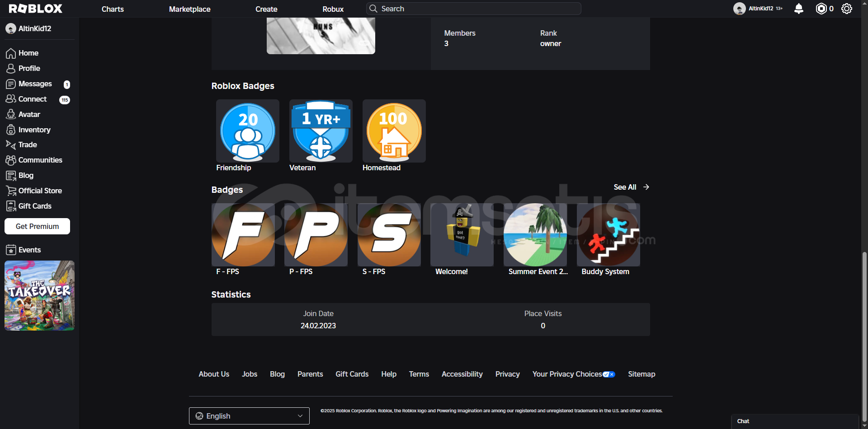Open the Charts tab

tap(113, 9)
